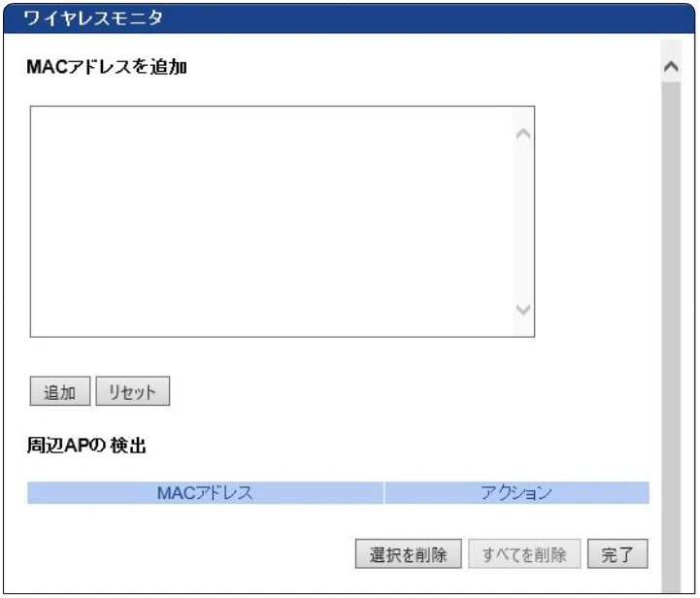Click the 追加 button

[x=60, y=391]
